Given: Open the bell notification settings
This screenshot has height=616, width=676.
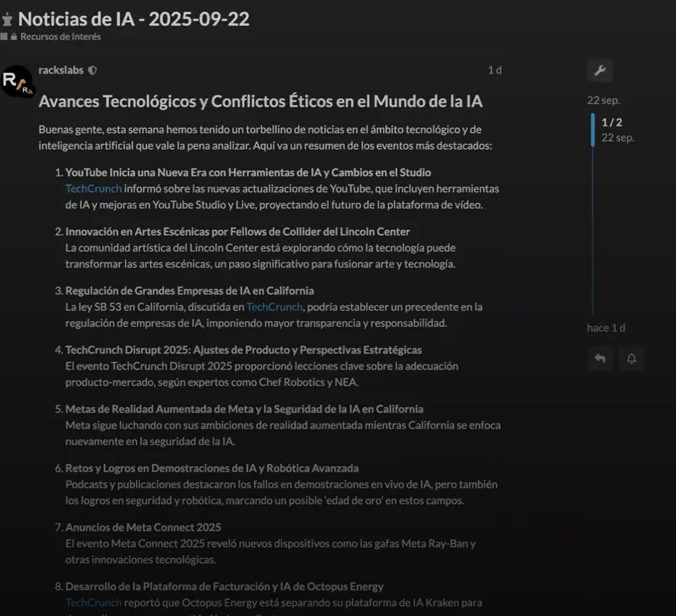Looking at the screenshot, I should 631,358.
